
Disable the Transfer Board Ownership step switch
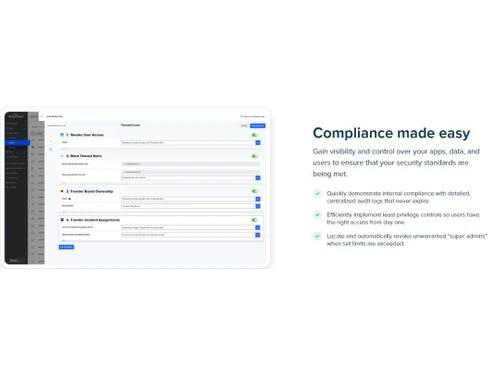[x=255, y=191]
